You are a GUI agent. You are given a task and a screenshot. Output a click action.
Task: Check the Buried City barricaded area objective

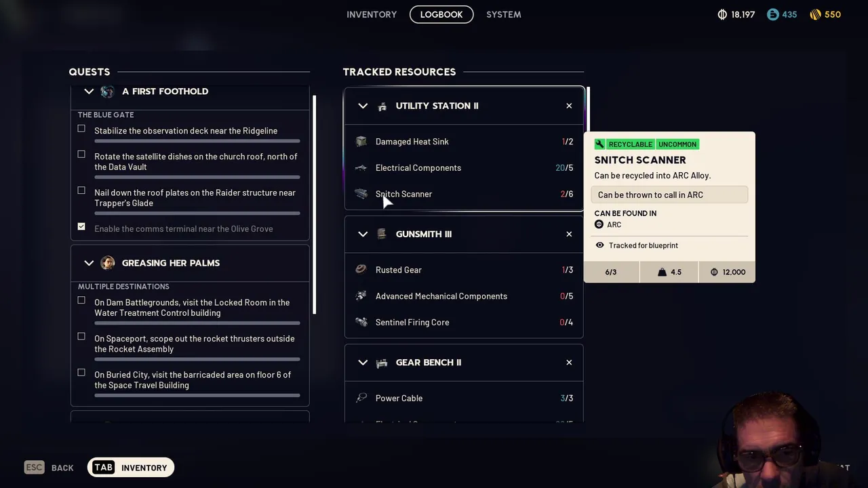81,372
